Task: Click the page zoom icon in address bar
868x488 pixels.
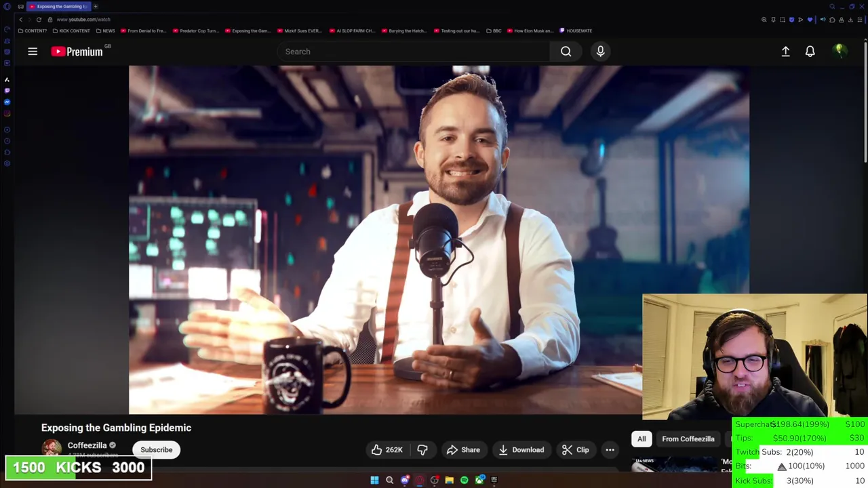Action: pos(764,20)
